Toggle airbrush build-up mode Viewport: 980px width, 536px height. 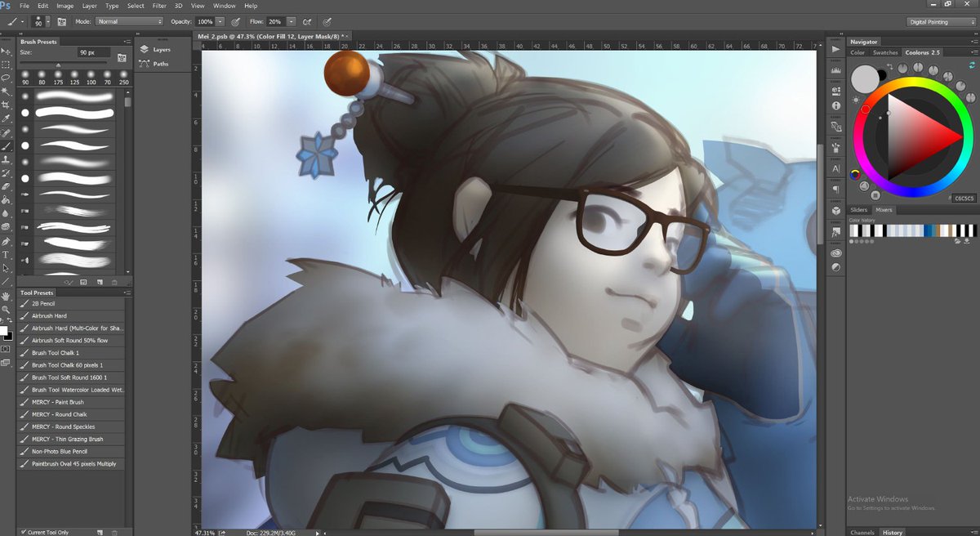coord(306,21)
